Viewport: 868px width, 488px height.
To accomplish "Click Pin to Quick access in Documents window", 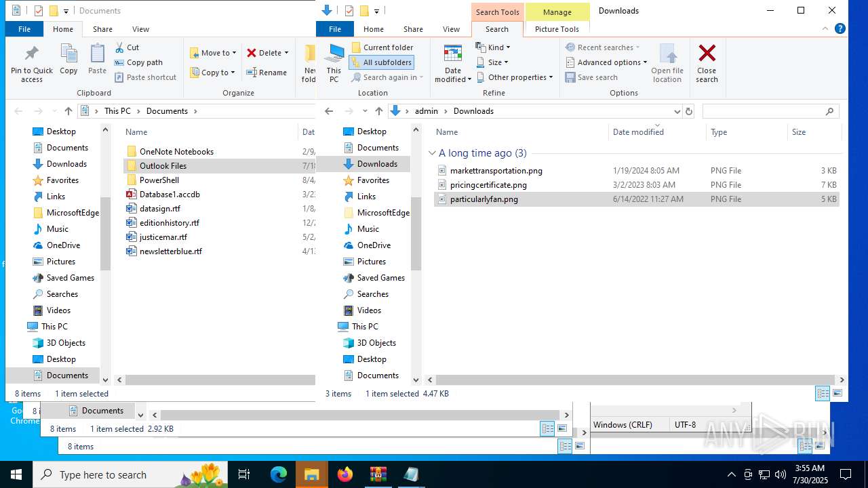I will tap(32, 64).
